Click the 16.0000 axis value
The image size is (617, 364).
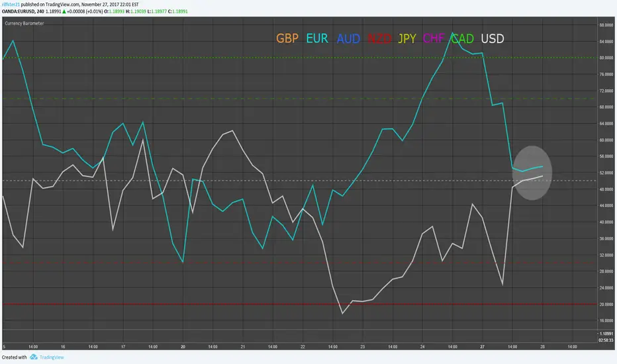pyautogui.click(x=606, y=321)
